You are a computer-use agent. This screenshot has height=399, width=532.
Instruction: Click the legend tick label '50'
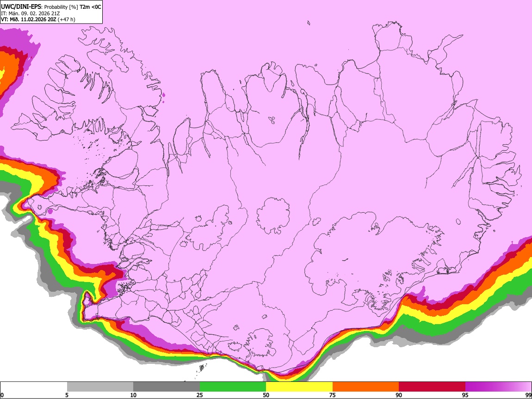click(266, 395)
